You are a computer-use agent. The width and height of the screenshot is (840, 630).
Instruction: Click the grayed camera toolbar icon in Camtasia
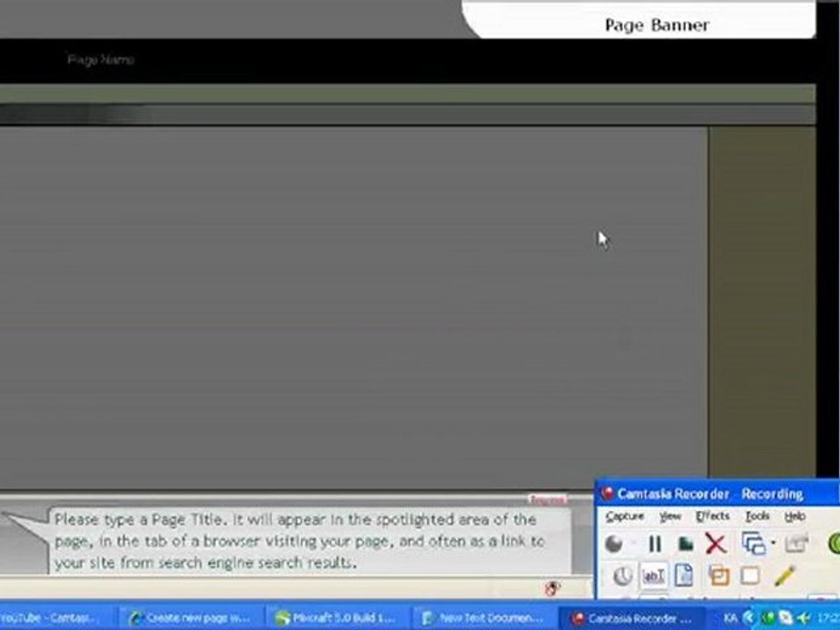(796, 543)
